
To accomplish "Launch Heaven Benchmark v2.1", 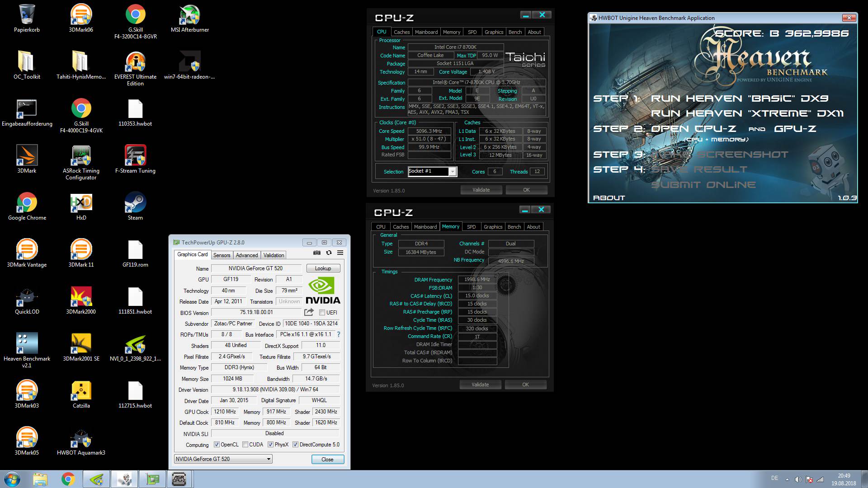I will click(27, 351).
